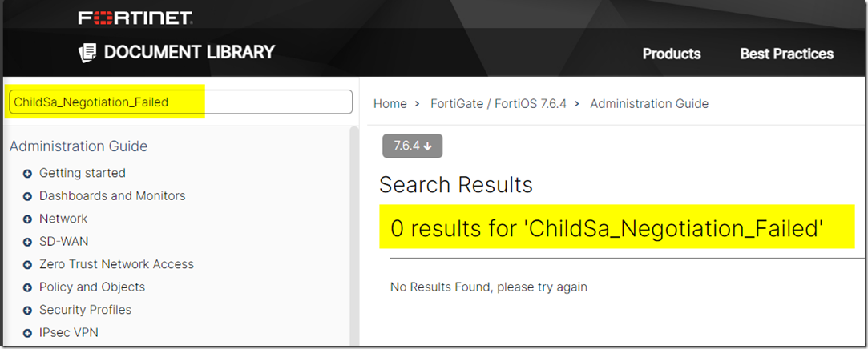Expand the Getting started section
868x349 pixels.
(x=27, y=173)
